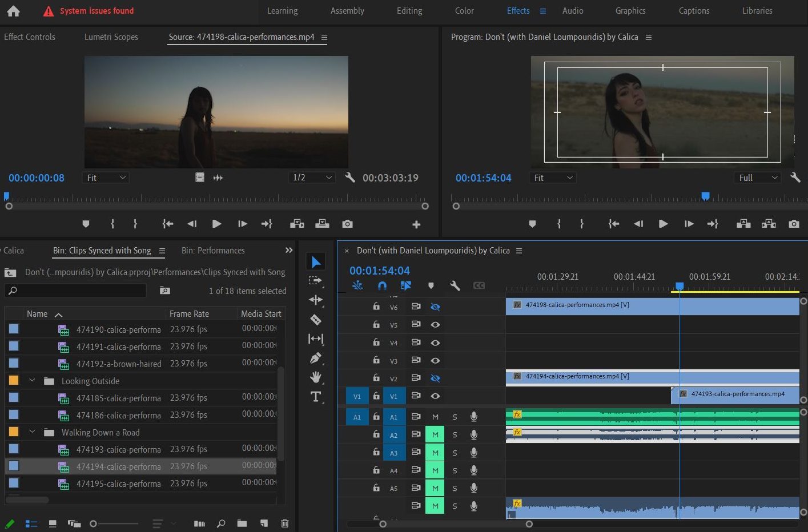
Task: Open Source monitor settings wrench
Action: click(351, 178)
